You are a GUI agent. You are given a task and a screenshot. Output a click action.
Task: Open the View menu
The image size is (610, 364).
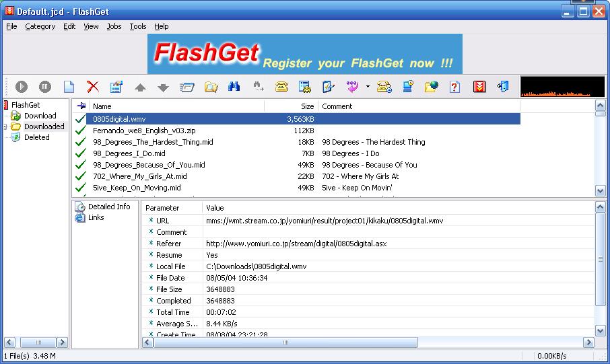pos(91,26)
